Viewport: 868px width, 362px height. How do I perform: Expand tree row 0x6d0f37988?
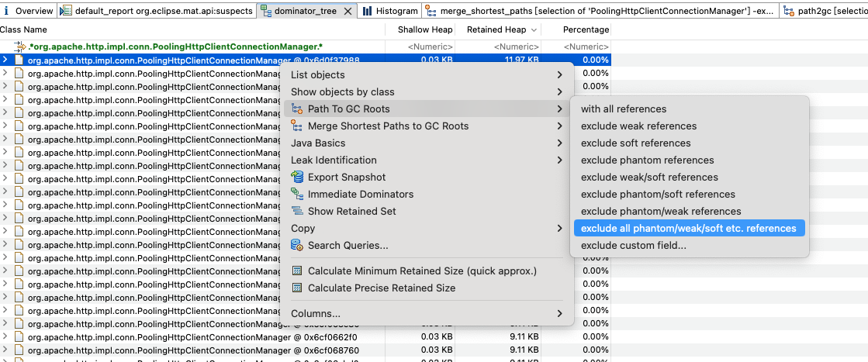(5, 59)
